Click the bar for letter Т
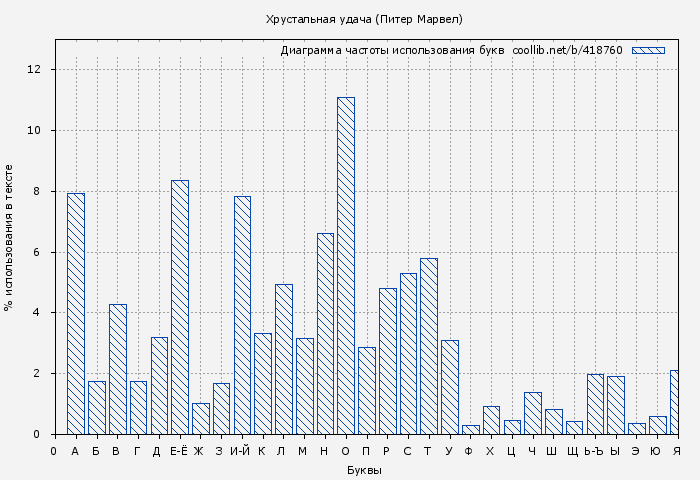This screenshot has height=480, width=700. coord(429,346)
